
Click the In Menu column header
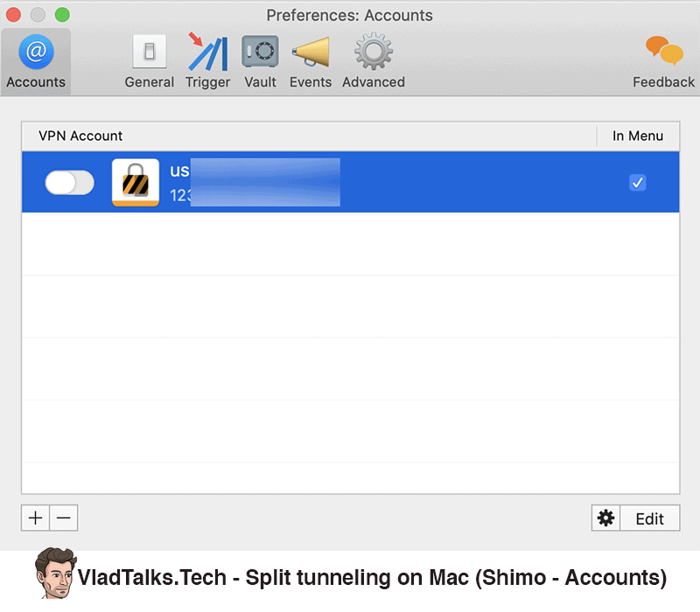[638, 136]
